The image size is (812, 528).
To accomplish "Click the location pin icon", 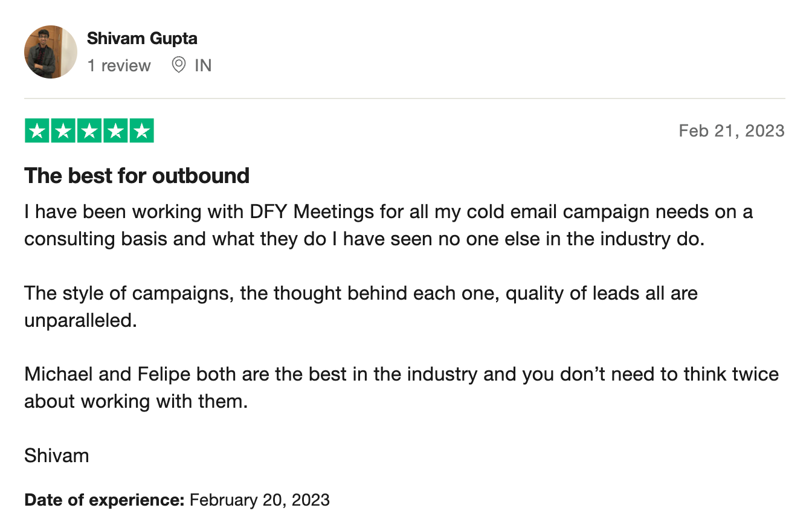I will 179,65.
